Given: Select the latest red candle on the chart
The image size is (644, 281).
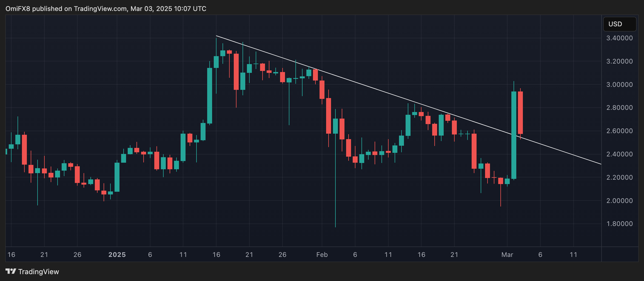Looking at the screenshot, I should (x=520, y=112).
